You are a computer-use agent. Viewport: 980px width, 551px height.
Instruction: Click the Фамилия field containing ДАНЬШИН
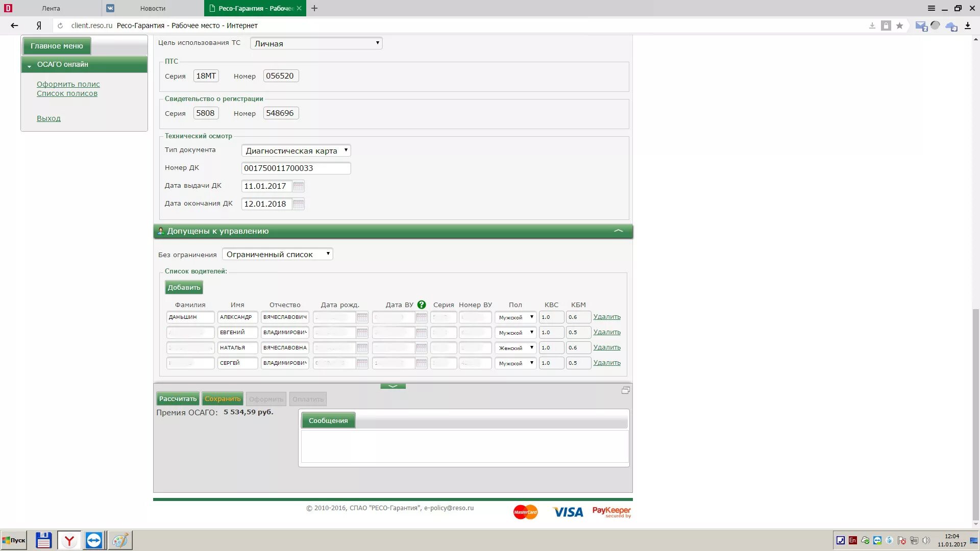tap(190, 317)
